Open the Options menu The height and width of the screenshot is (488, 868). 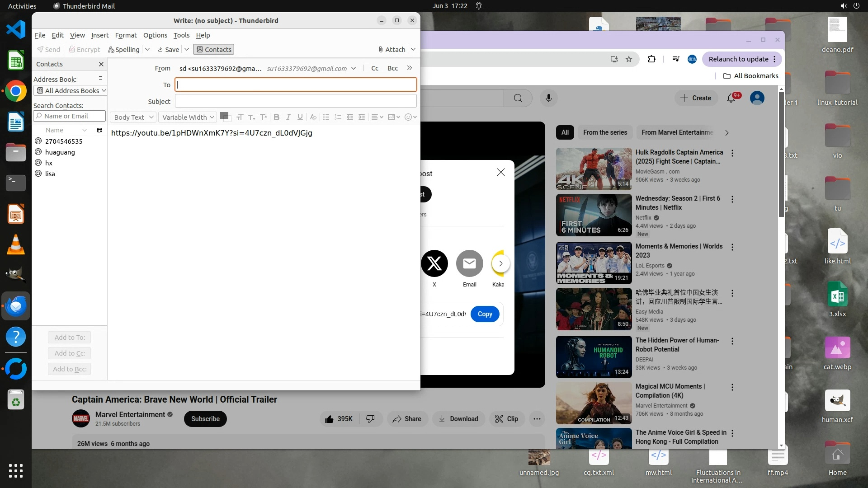pos(155,35)
